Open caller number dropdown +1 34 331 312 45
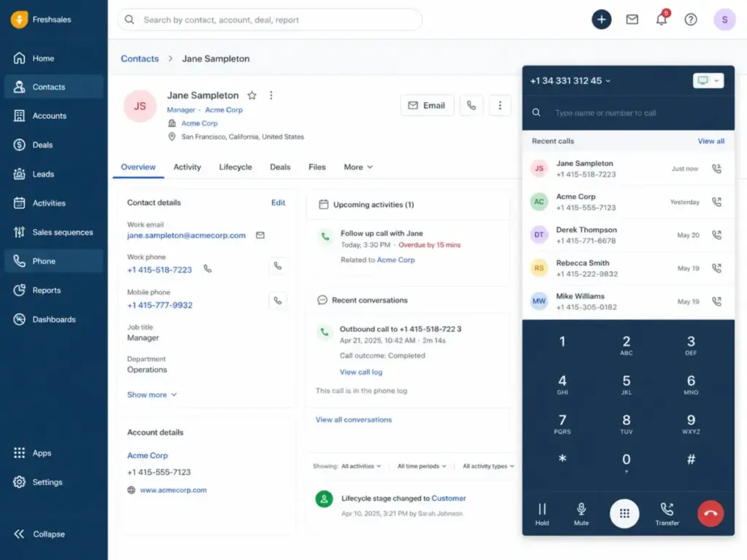 coord(570,81)
